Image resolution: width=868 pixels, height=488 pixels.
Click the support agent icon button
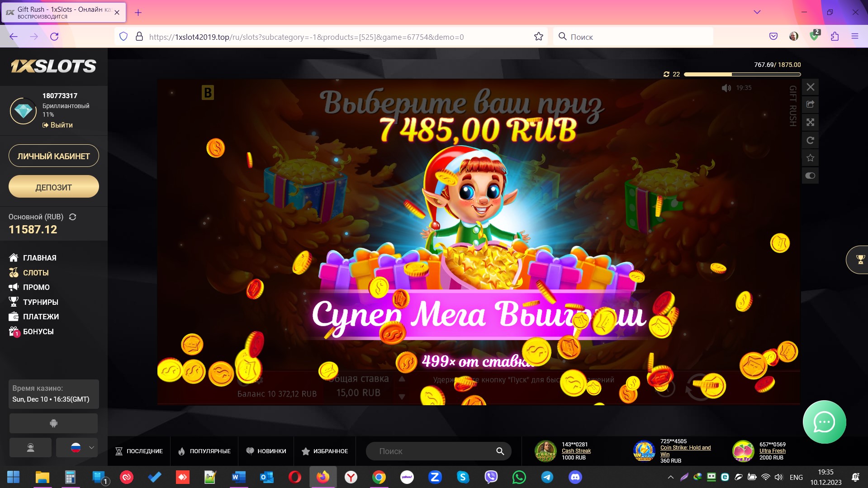[30, 448]
